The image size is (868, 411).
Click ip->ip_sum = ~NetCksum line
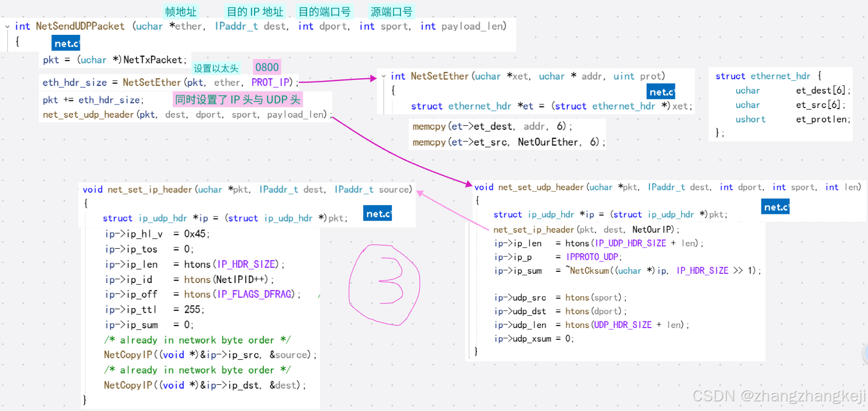[x=627, y=271]
